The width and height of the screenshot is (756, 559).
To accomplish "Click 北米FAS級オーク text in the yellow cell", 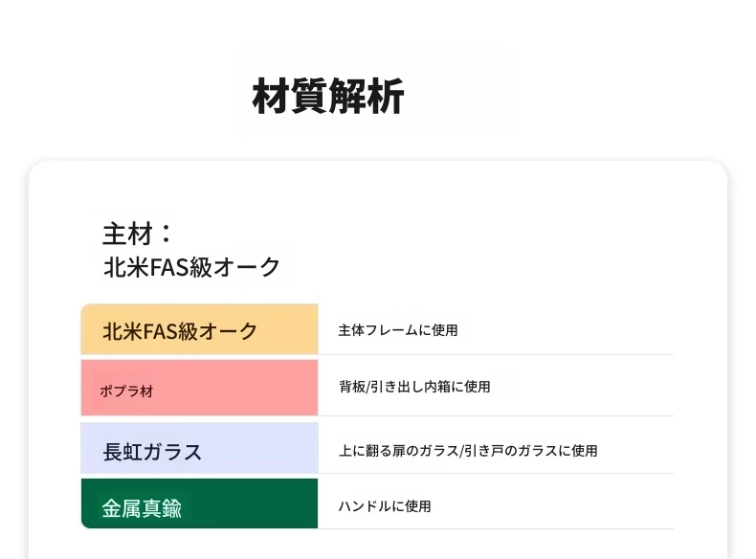I will pos(180,331).
